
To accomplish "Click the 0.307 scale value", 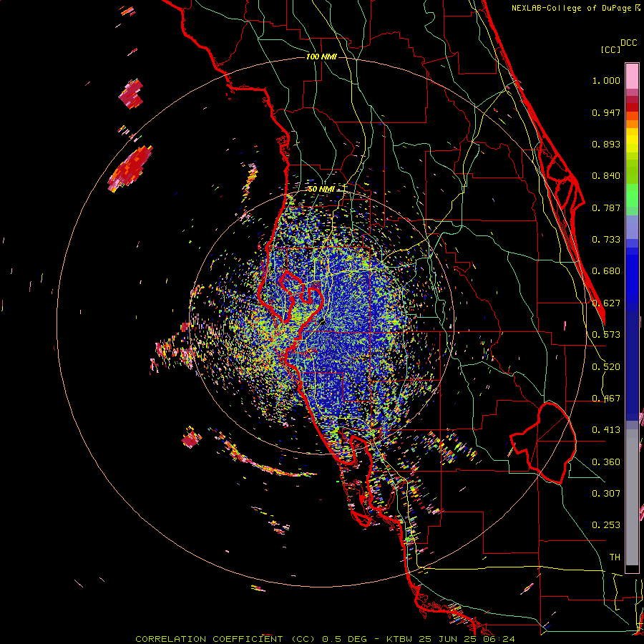I will pos(606,494).
